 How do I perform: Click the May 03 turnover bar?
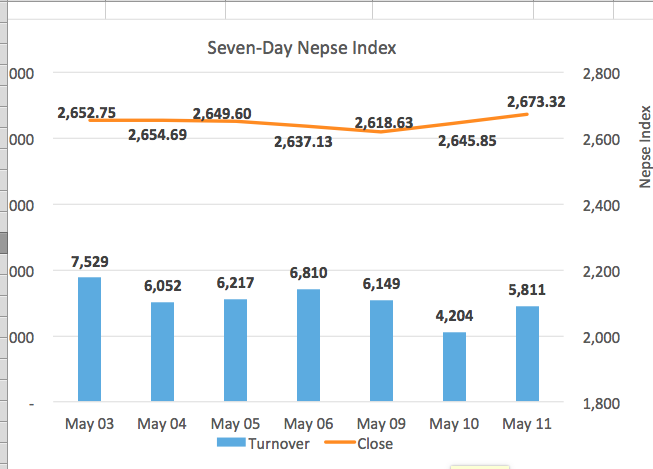[x=90, y=340]
